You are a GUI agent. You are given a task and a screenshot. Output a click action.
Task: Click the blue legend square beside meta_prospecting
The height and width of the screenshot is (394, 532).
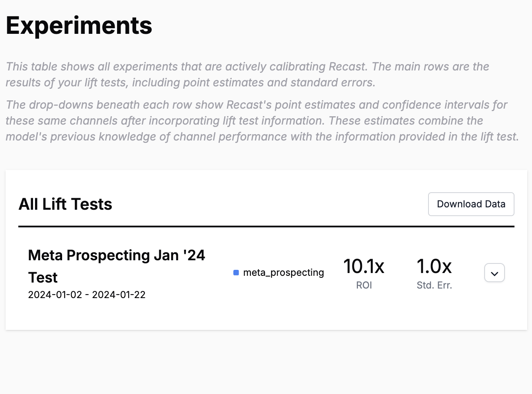pos(236,272)
